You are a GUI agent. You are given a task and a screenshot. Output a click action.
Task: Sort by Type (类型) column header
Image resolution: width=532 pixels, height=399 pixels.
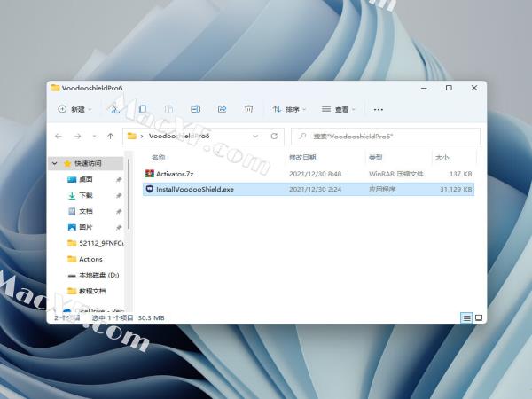point(376,158)
